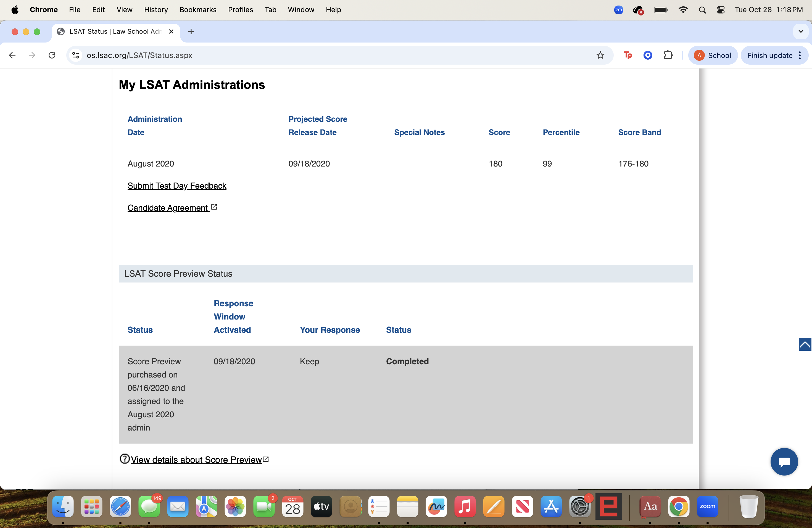The width and height of the screenshot is (812, 528).
Task: Open the School profile menu
Action: click(713, 55)
